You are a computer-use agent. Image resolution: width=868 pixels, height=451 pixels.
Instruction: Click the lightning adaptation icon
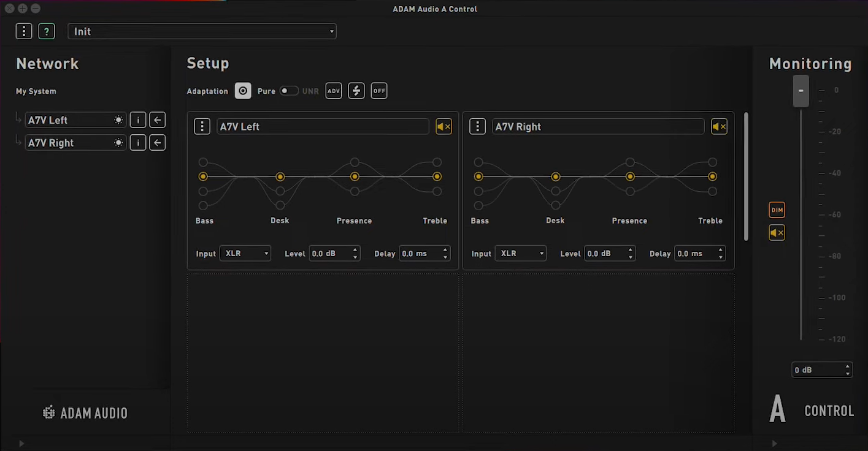pyautogui.click(x=356, y=90)
